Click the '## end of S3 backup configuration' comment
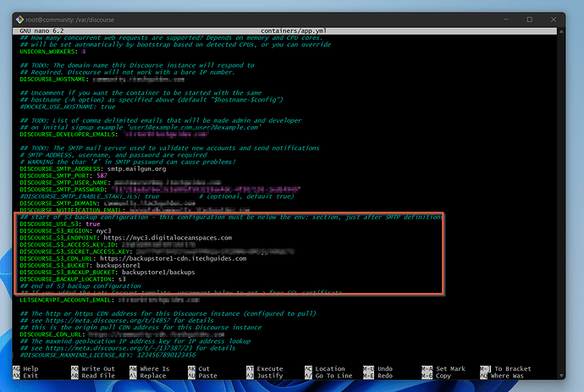The width and height of the screenshot is (584, 392). [x=80, y=286]
